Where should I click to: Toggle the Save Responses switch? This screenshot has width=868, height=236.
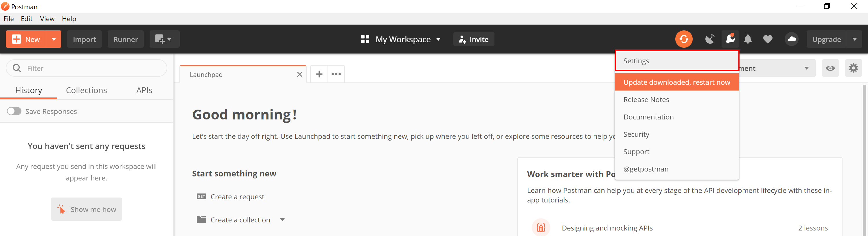coord(14,111)
